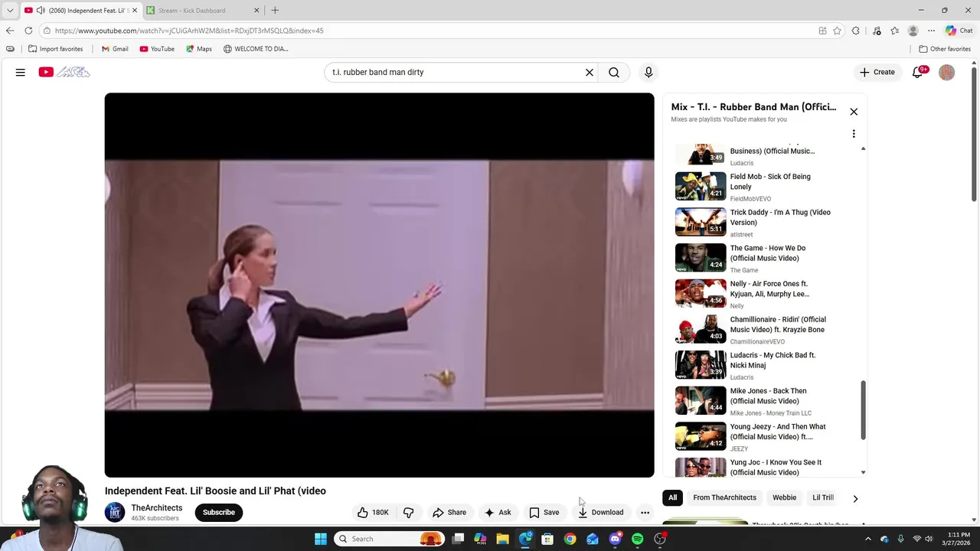Create a new video or post
980x551 pixels.
point(877,72)
